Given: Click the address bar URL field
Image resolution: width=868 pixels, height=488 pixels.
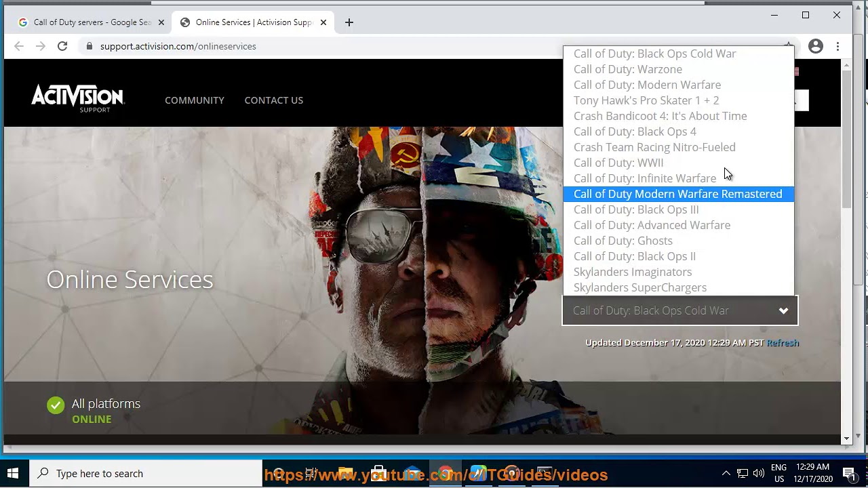Looking at the screenshot, I should pos(434,46).
